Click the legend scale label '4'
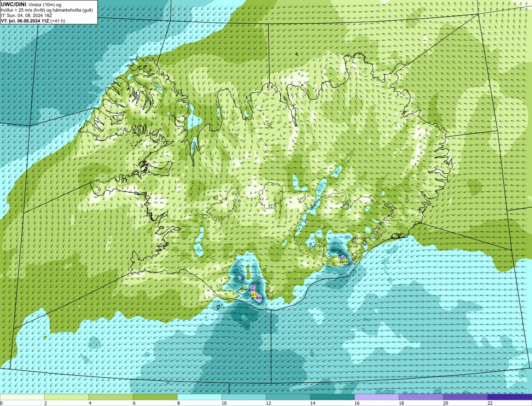Image resolution: width=532 pixels, height=406 pixels. click(x=90, y=403)
